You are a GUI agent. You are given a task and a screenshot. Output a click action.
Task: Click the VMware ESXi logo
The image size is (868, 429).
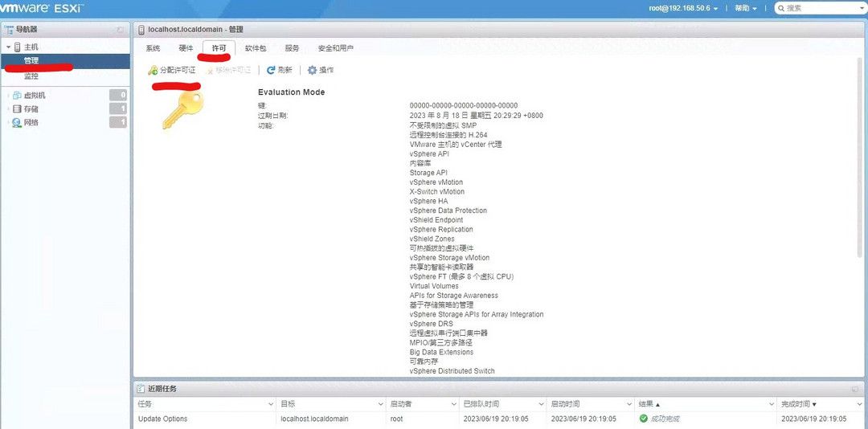pyautogui.click(x=42, y=8)
